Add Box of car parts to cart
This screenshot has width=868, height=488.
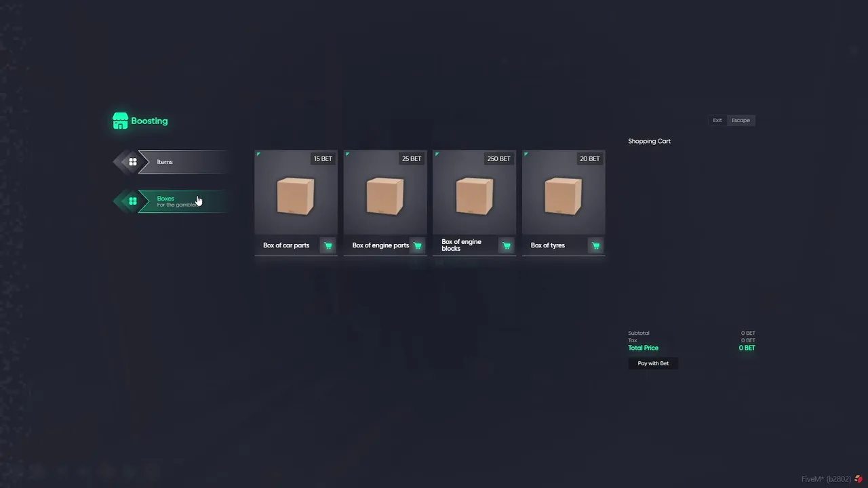[x=328, y=245]
